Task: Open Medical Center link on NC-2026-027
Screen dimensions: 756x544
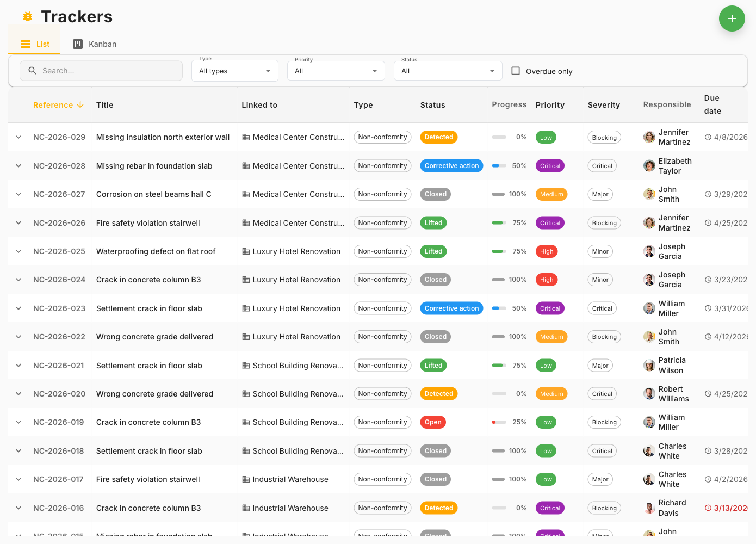Action: (x=298, y=194)
